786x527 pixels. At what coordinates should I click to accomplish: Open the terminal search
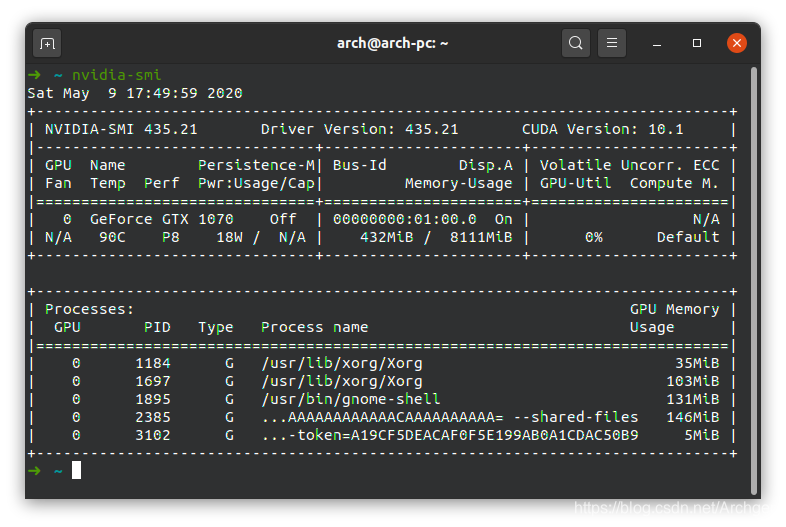[575, 43]
